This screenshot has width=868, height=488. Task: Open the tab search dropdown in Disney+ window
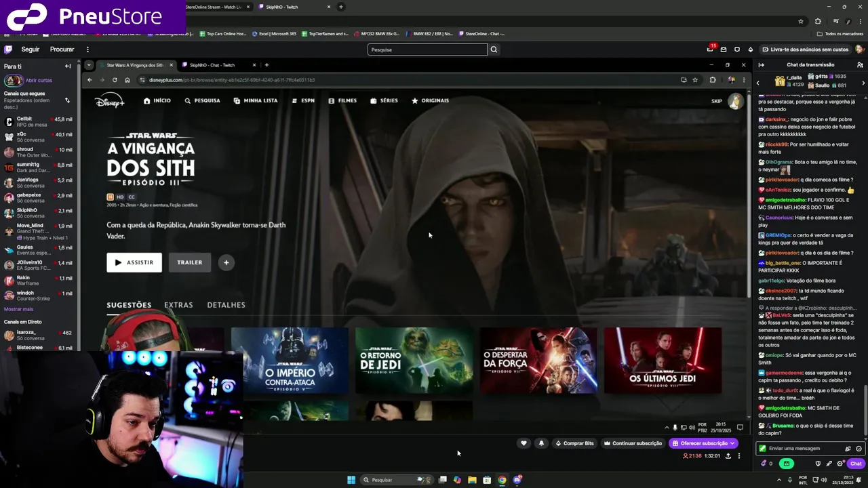tap(89, 65)
